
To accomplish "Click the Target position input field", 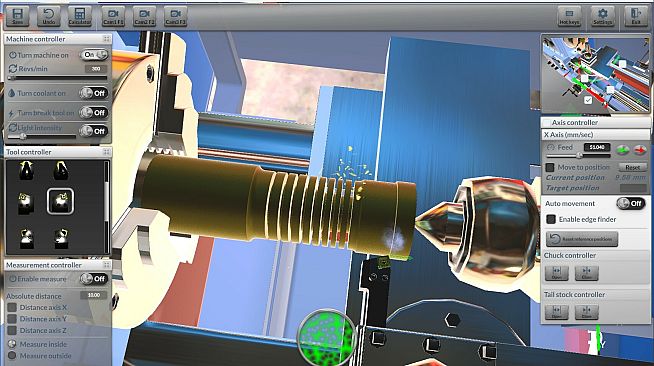I will (633, 188).
